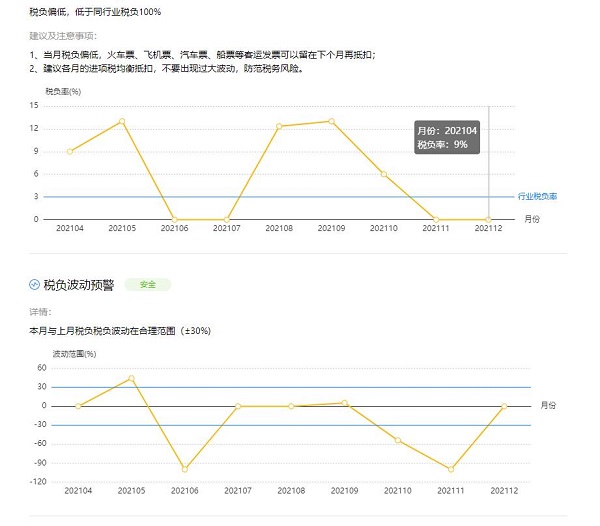
Task: Select 202112 point on 波动范围 chart
Action: pyautogui.click(x=504, y=406)
